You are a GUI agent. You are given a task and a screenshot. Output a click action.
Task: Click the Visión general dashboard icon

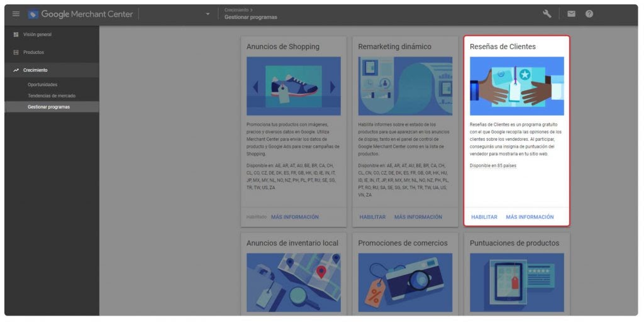click(x=16, y=35)
